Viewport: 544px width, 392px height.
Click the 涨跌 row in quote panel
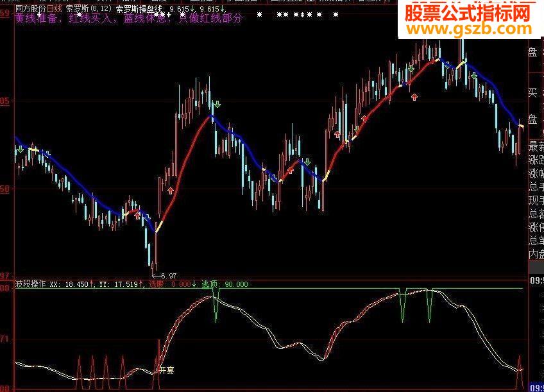click(536, 160)
